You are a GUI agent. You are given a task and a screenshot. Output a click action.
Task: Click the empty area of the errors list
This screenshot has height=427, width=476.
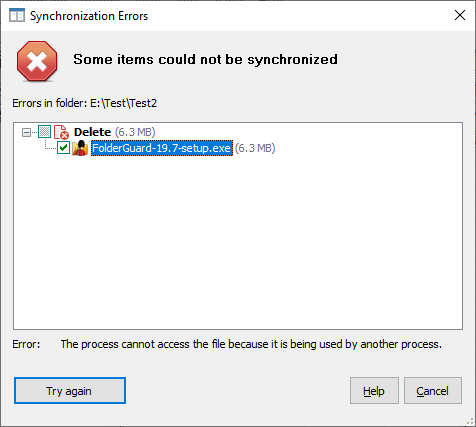(x=238, y=240)
